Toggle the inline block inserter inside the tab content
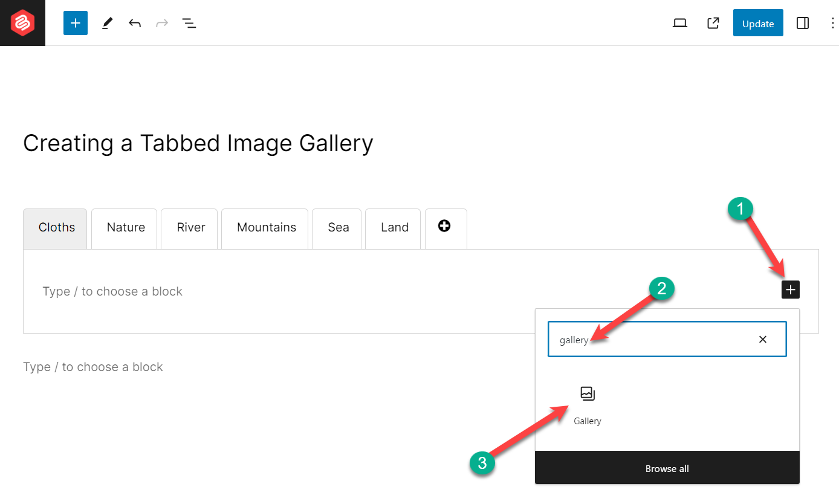The width and height of the screenshot is (839, 504). (x=790, y=289)
